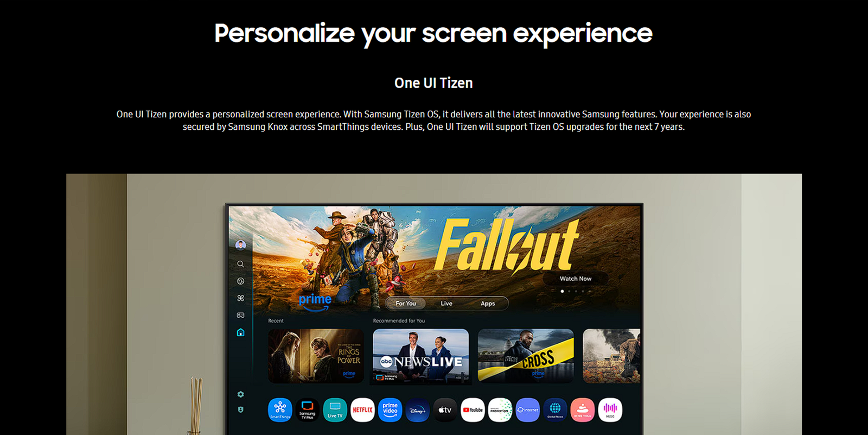The height and width of the screenshot is (435, 868).
Task: Open the Internet browser app icon
Action: point(528,409)
